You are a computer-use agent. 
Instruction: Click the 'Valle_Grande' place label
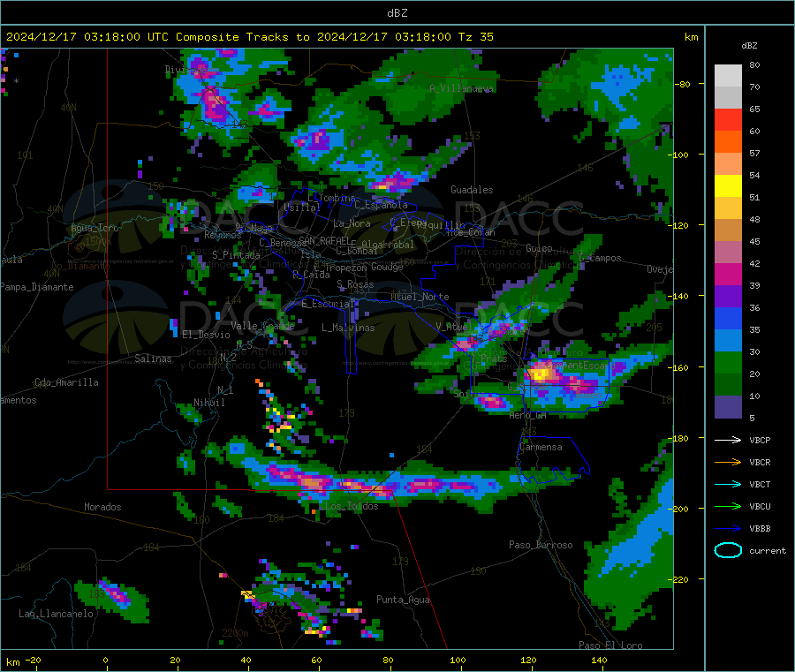point(262,325)
